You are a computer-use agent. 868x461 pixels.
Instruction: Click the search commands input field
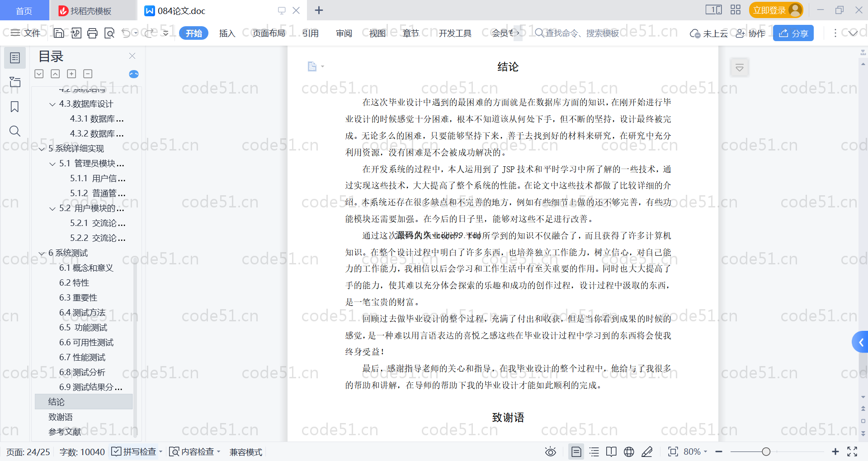(x=582, y=33)
